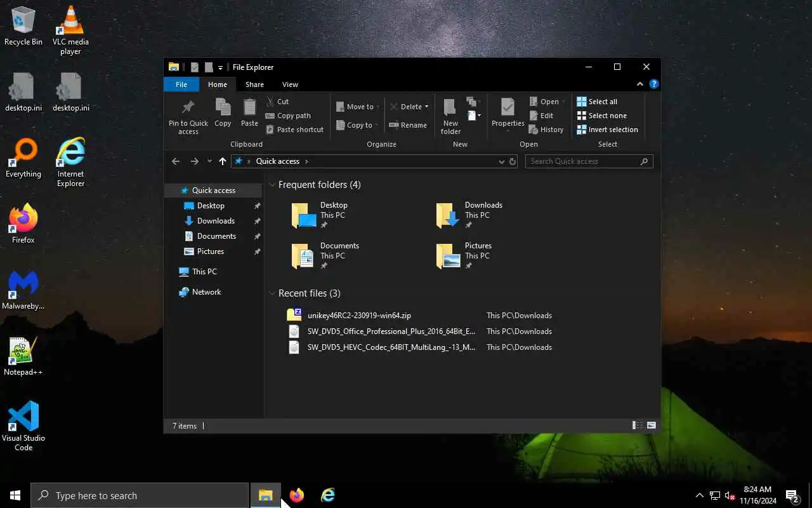Click the Rename command

coord(408,125)
